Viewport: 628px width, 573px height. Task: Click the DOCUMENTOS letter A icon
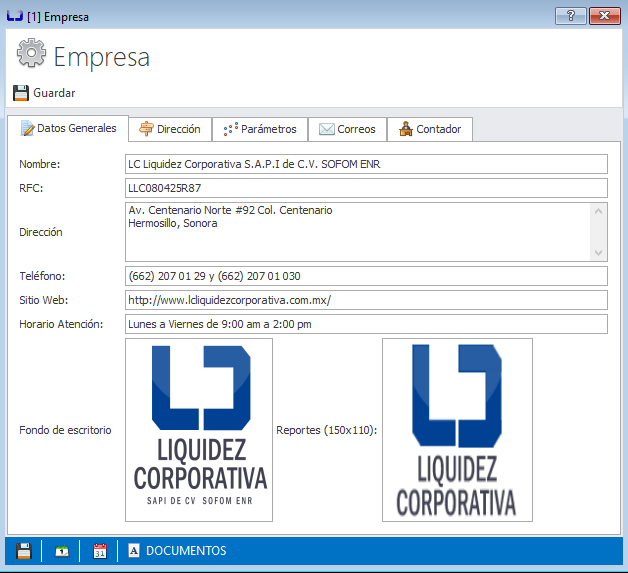[x=134, y=551]
